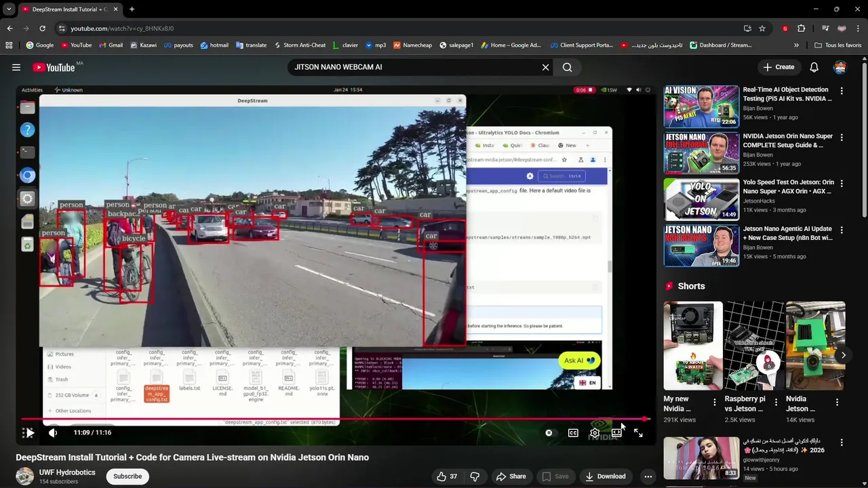Image resolution: width=868 pixels, height=488 pixels.
Task: Toggle closed captions in the player
Action: click(x=573, y=432)
